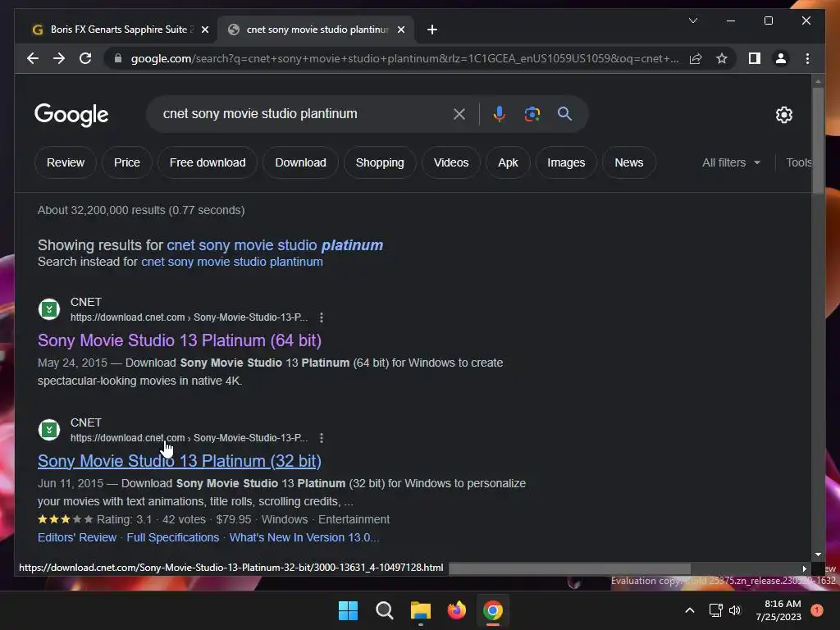Open Google quick settings gear
This screenshot has height=630, width=840.
783,115
